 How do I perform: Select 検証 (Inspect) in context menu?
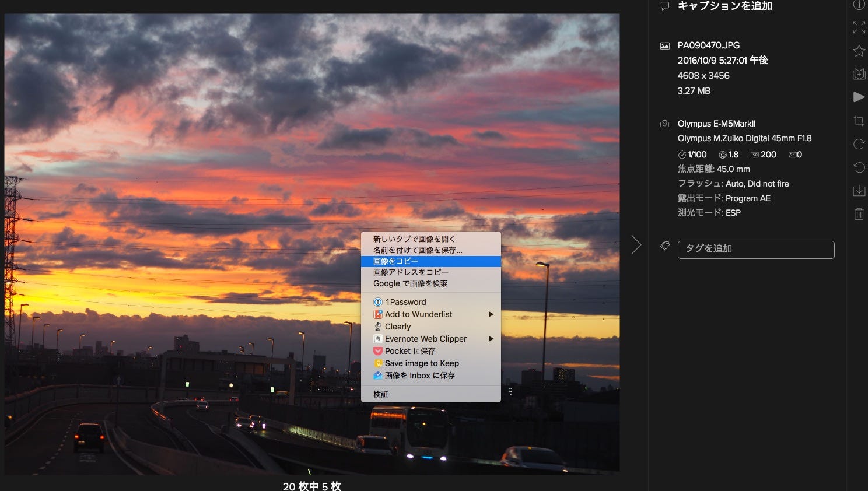[431, 394]
